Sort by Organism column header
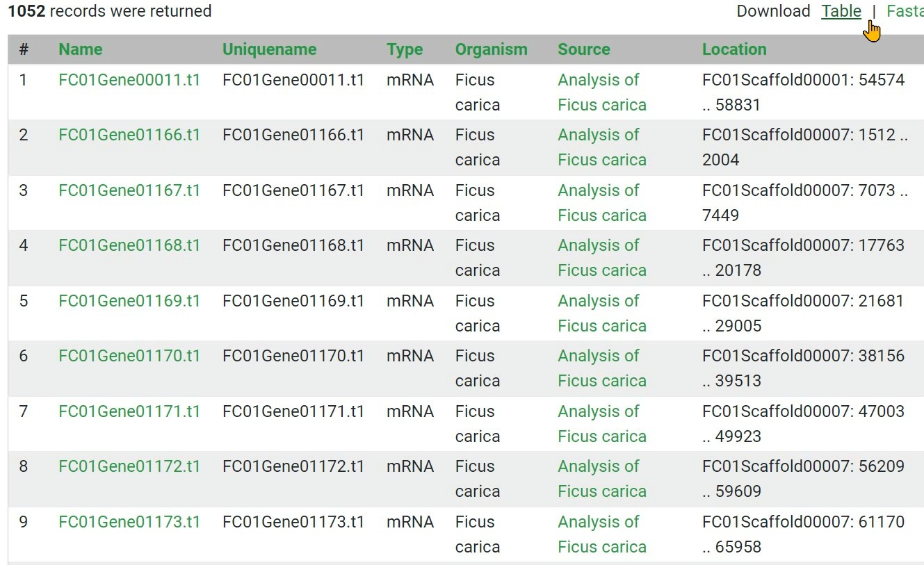 coord(491,49)
